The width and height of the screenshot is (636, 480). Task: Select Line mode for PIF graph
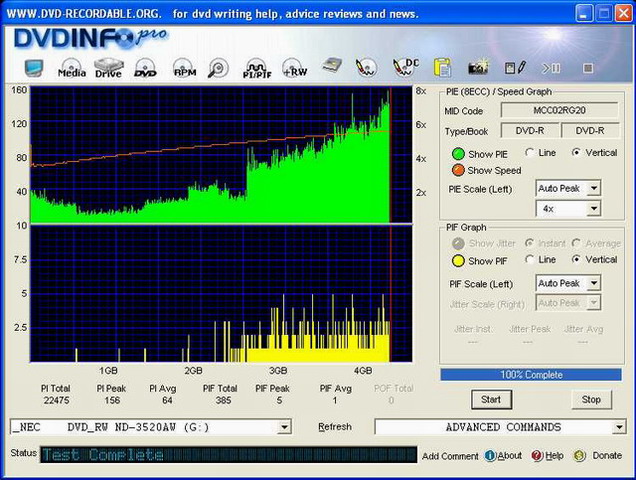(529, 259)
